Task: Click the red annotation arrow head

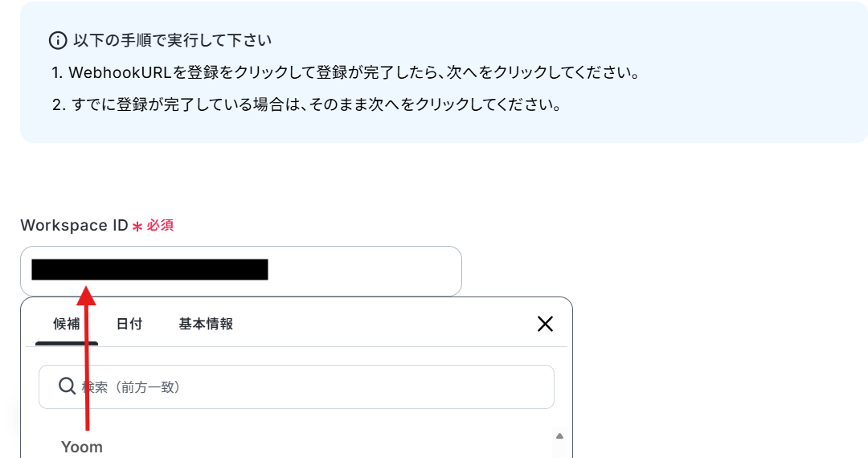Action: pos(86,296)
